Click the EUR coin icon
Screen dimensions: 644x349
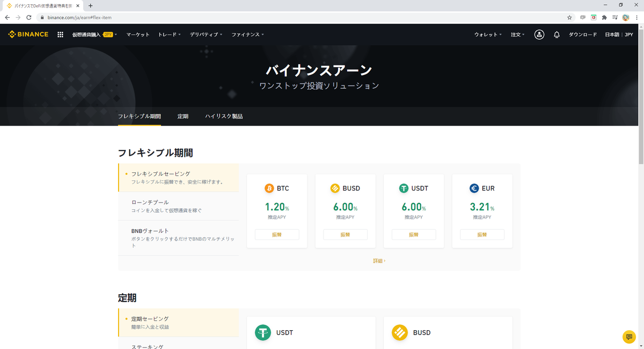pyautogui.click(x=474, y=188)
